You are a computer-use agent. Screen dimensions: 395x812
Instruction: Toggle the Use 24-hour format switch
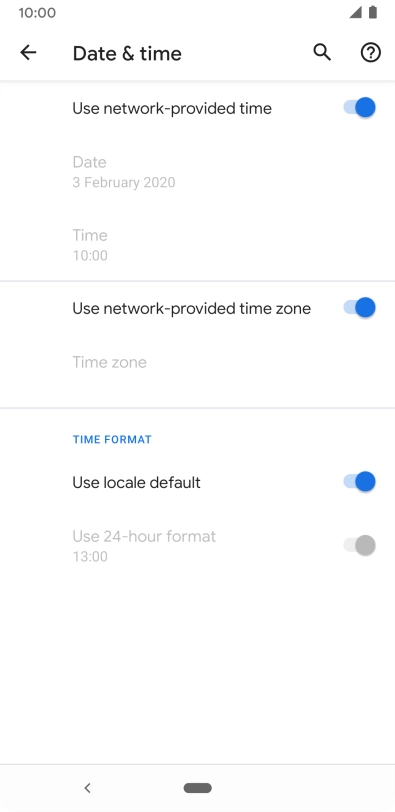click(x=359, y=545)
